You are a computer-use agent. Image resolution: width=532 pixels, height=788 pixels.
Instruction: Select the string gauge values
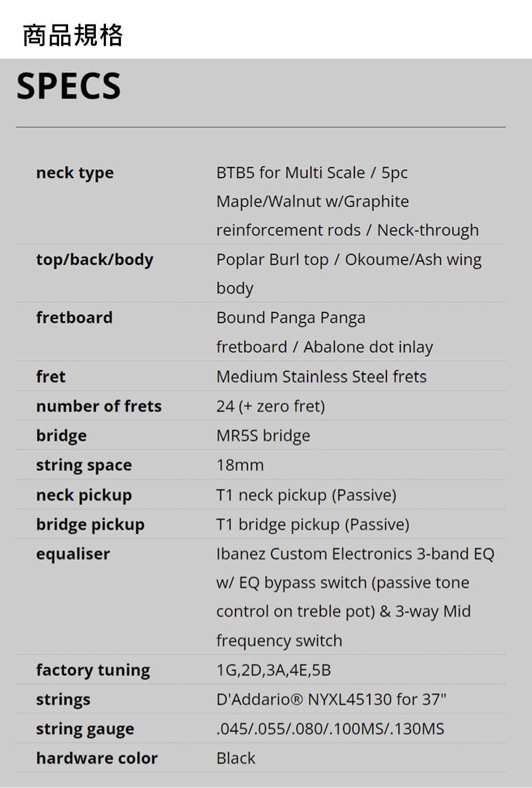click(330, 729)
